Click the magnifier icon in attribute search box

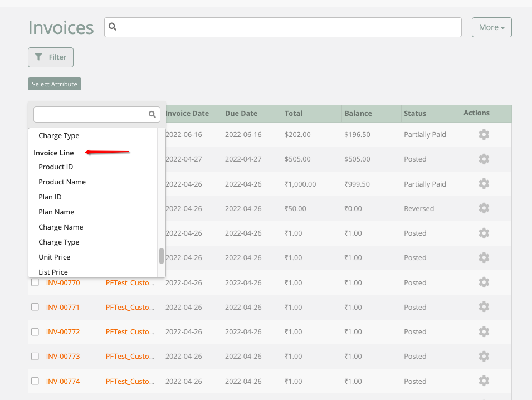tap(152, 114)
